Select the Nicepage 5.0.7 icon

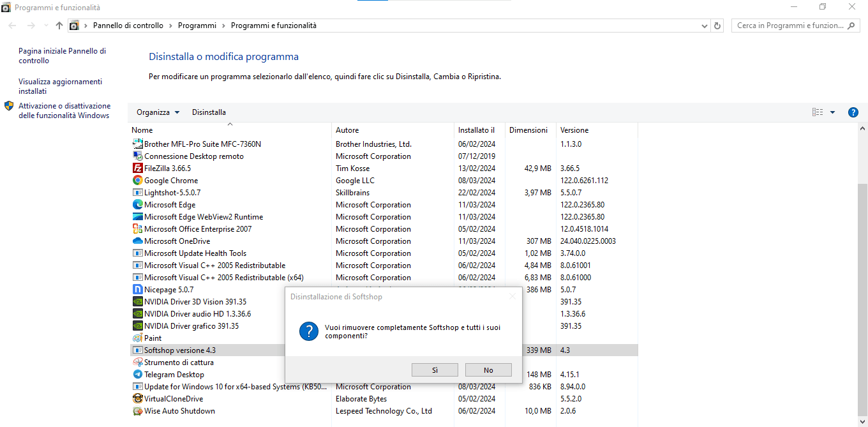click(137, 290)
